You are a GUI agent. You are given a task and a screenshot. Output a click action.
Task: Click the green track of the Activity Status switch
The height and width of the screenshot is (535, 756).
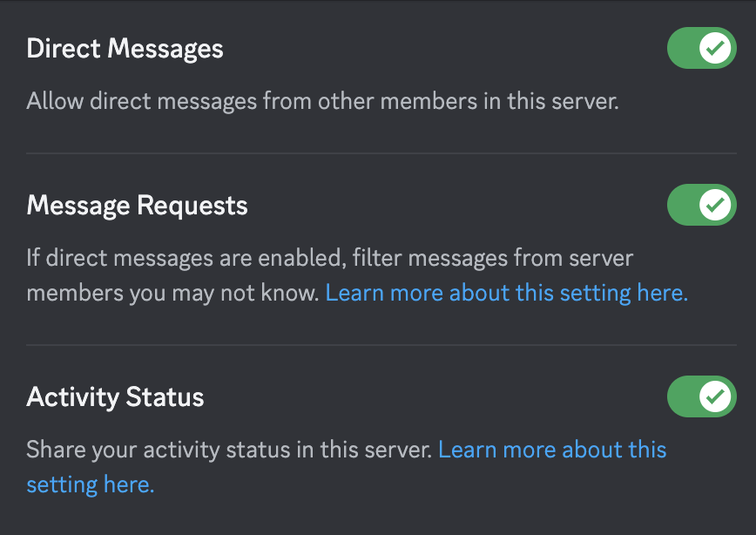click(683, 396)
